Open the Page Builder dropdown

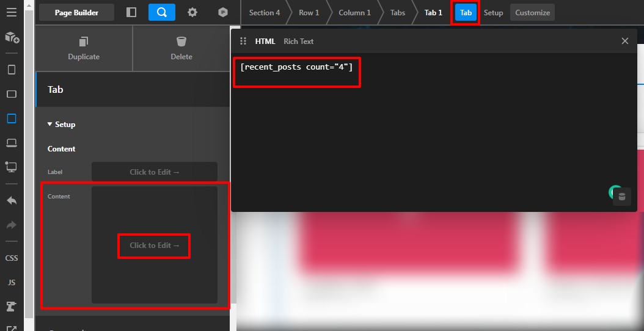point(76,12)
